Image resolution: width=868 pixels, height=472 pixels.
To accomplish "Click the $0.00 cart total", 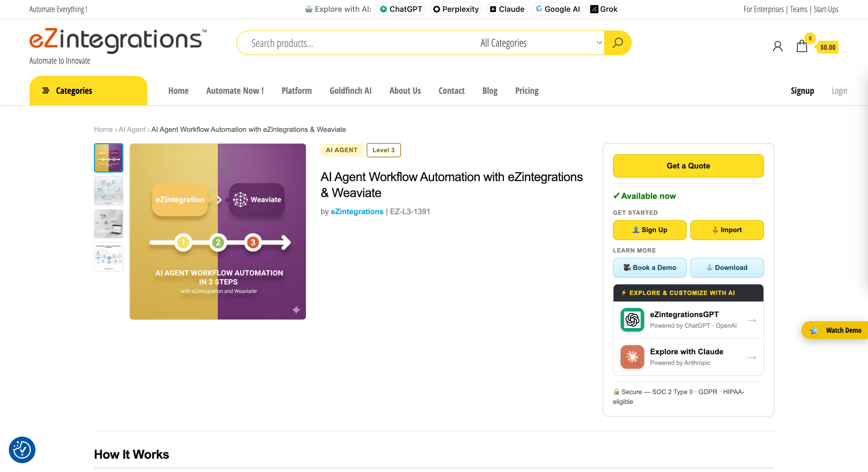I will [x=828, y=47].
